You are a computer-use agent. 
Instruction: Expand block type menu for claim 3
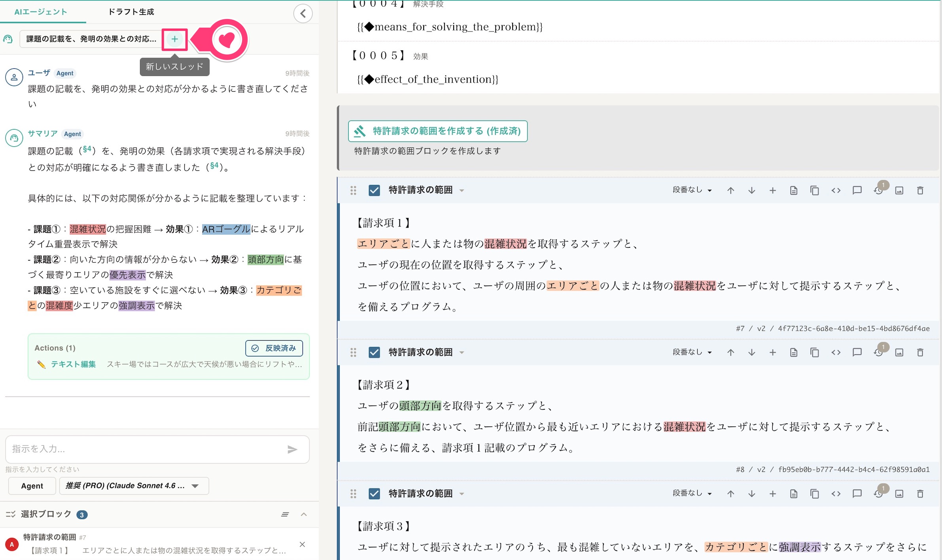[x=462, y=494]
